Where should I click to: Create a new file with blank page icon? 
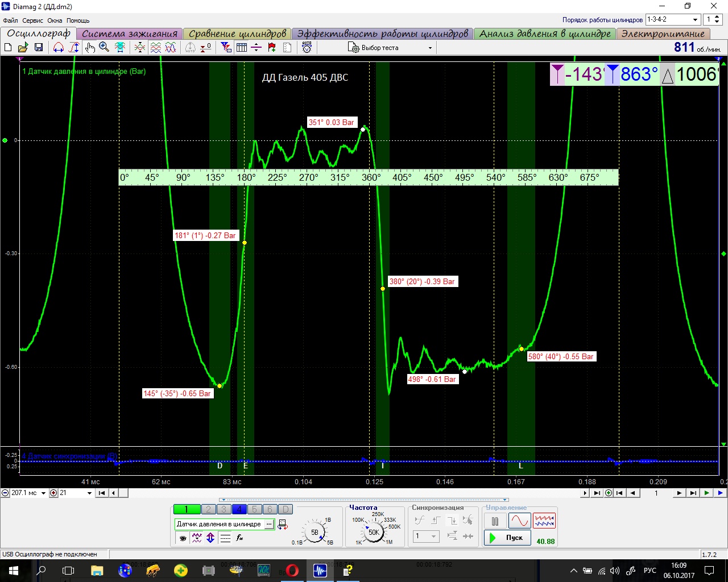click(x=8, y=47)
